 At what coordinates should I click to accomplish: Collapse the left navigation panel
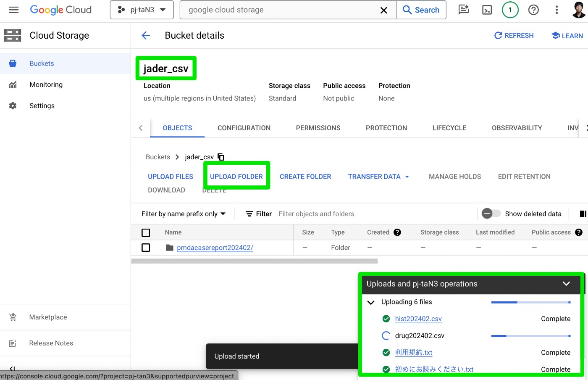pos(12,369)
